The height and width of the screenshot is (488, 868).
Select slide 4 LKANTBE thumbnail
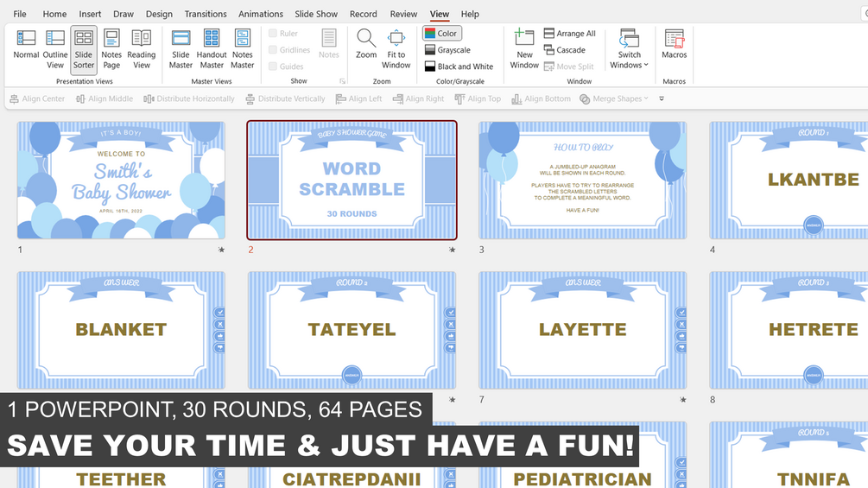tap(789, 181)
